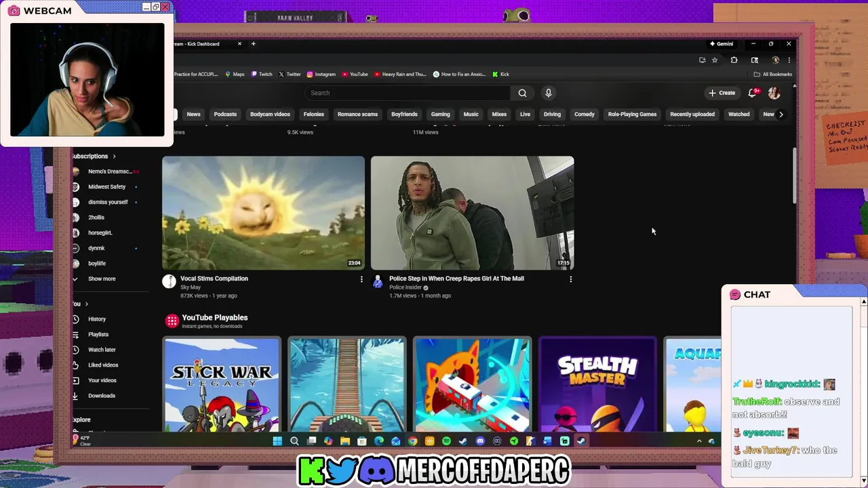The height and width of the screenshot is (488, 868).
Task: Show more category chips with the right arrow
Action: pyautogui.click(x=781, y=115)
